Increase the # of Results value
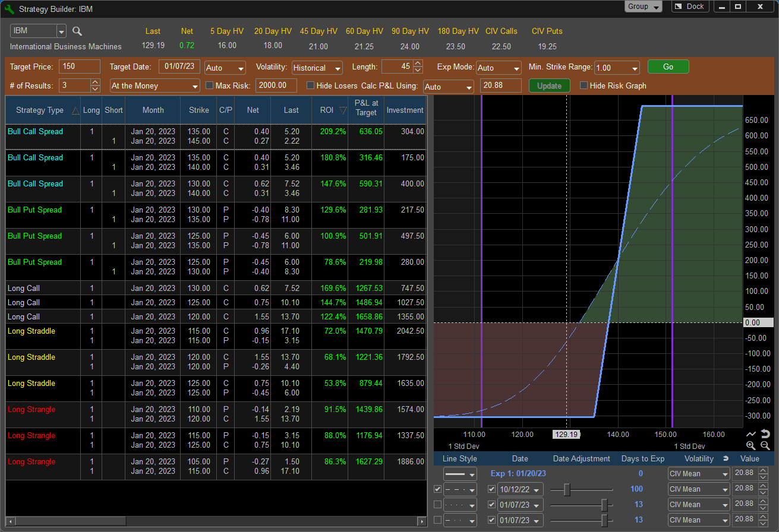Screen dimensions: 779x532 click(95, 83)
